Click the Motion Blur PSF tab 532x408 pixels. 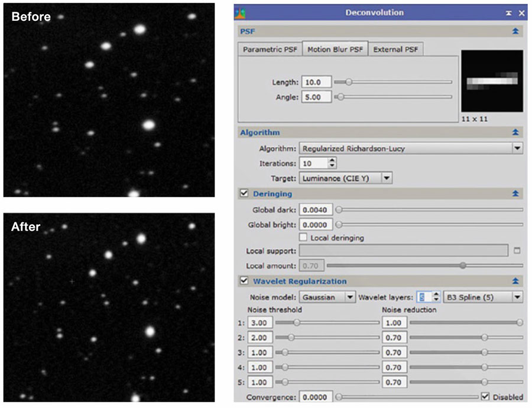(x=335, y=50)
